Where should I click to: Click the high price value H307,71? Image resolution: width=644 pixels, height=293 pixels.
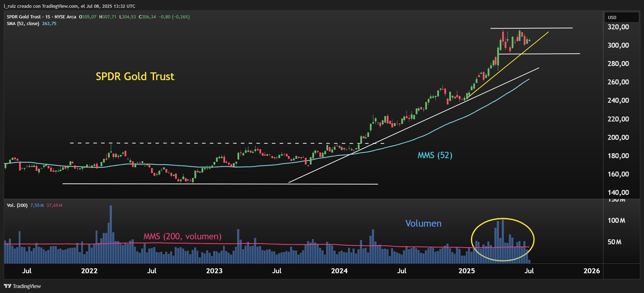[108, 17]
